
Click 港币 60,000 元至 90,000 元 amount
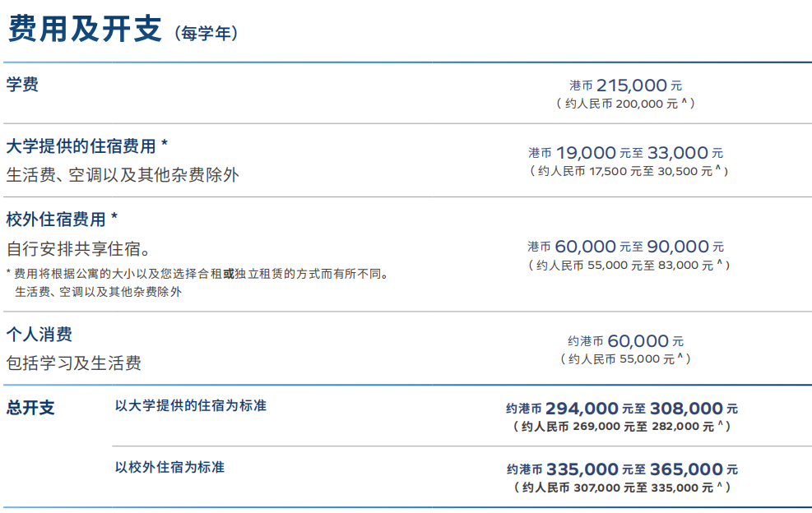coord(625,247)
